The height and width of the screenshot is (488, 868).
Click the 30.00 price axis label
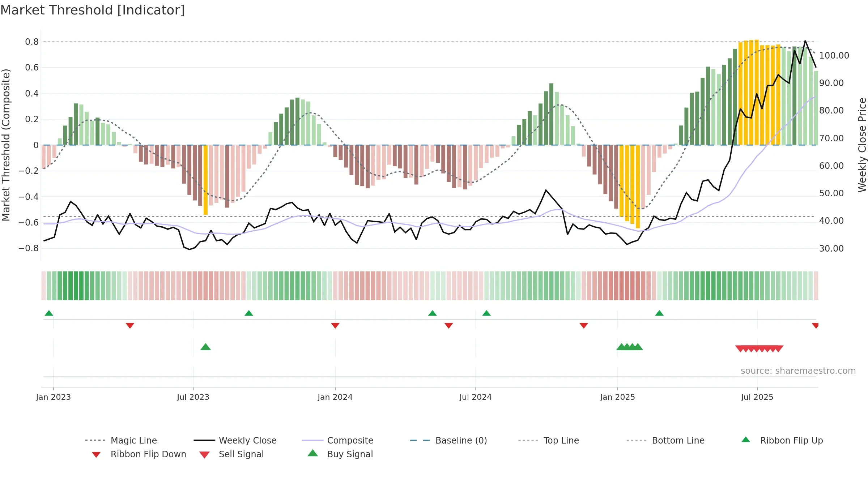coord(831,249)
